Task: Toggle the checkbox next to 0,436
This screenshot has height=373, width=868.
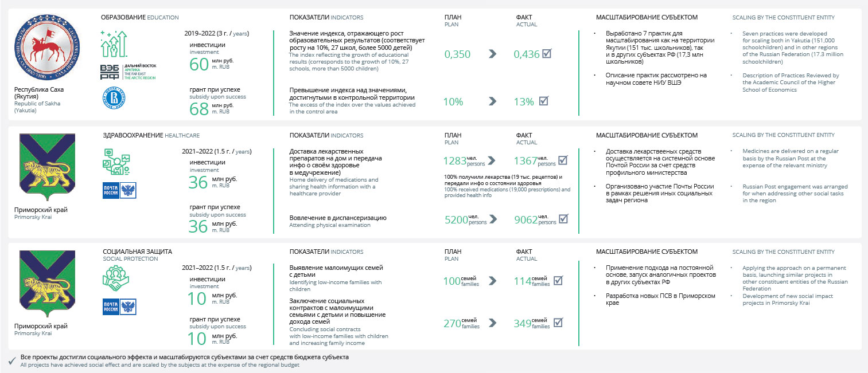Action: (x=547, y=54)
